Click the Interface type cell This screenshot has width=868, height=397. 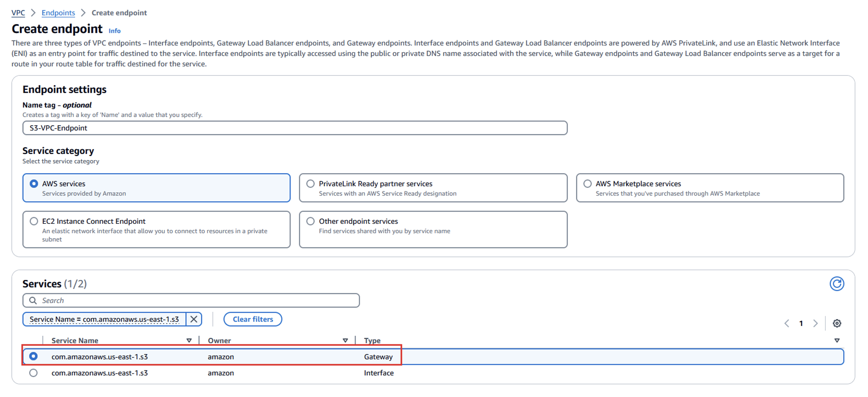click(x=379, y=373)
